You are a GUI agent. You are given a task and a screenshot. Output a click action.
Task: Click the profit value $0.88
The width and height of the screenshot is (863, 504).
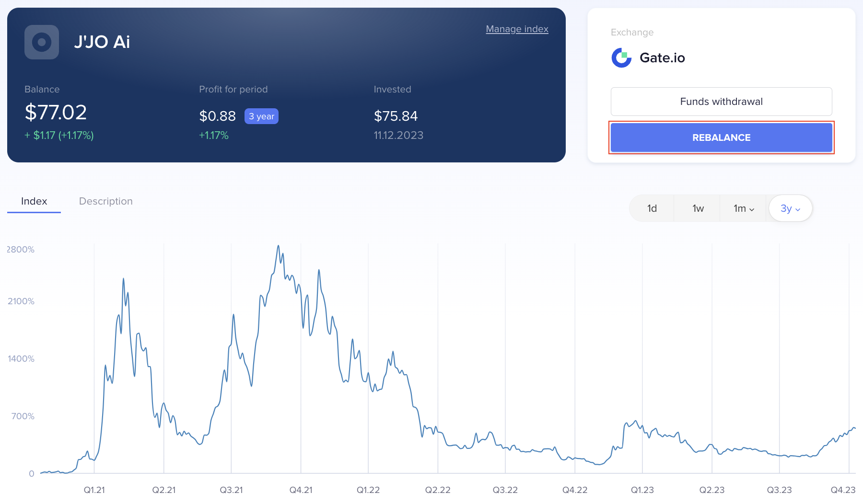point(217,116)
